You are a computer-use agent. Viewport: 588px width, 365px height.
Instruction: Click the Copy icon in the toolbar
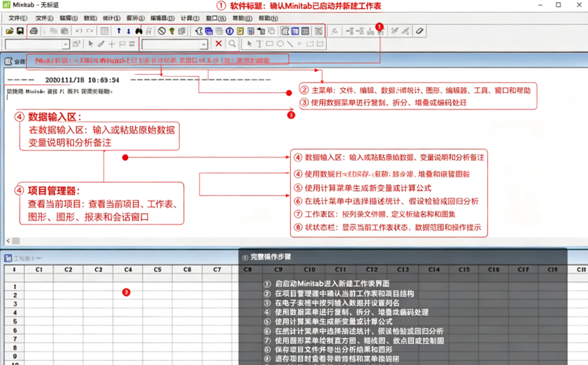point(54,31)
